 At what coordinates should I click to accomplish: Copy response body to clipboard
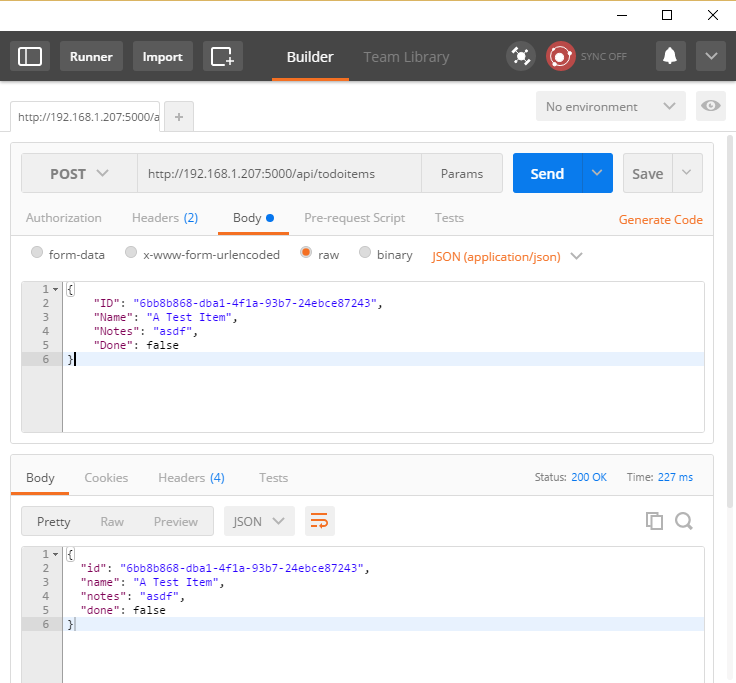point(654,521)
